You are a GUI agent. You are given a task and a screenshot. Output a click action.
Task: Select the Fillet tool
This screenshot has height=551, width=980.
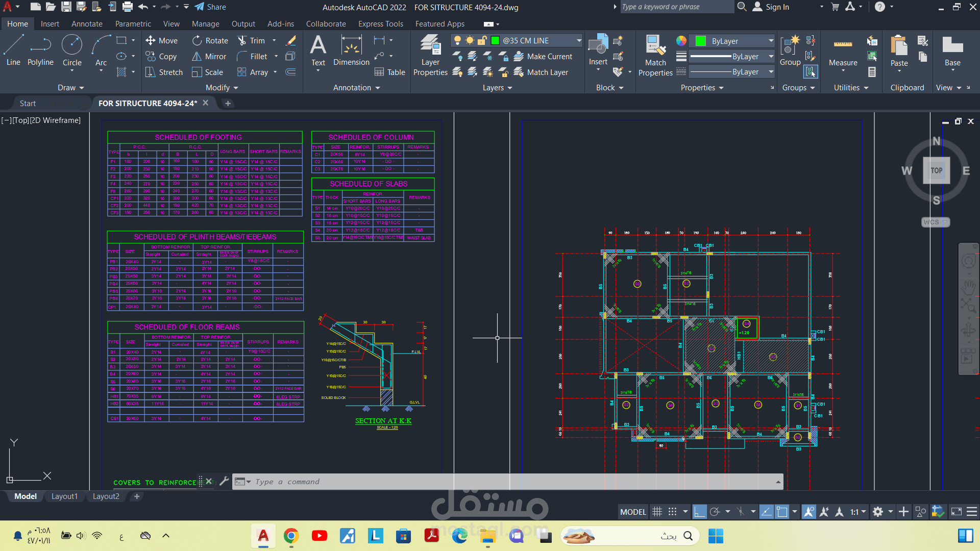tap(252, 57)
